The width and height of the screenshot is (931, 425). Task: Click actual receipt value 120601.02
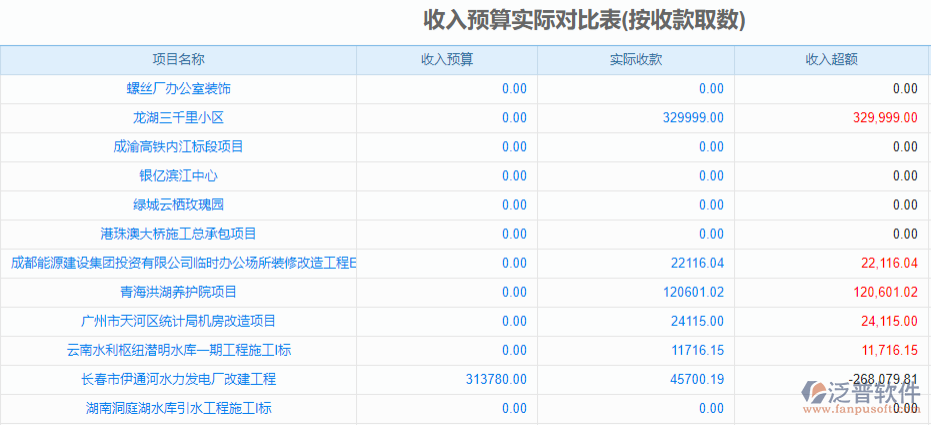coord(693,292)
